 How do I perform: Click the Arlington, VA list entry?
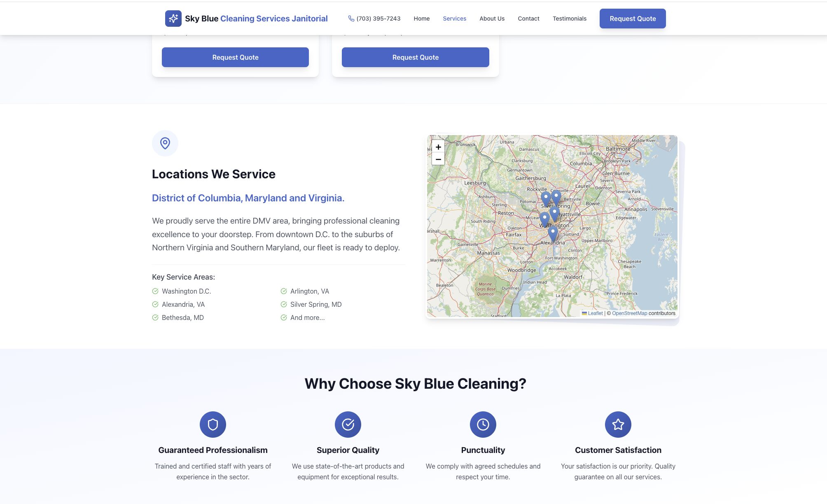tap(310, 291)
